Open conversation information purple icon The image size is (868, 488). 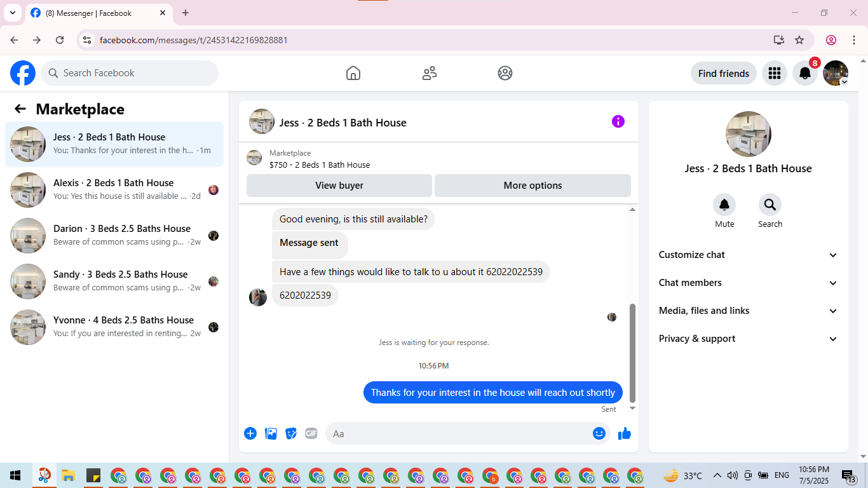(618, 121)
